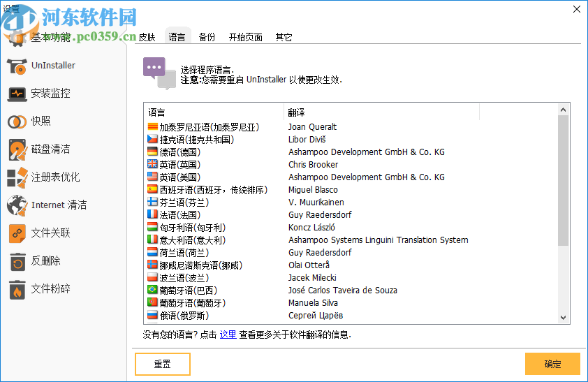588x382 pixels.
Task: Click the German flag icon
Action: coord(152,152)
